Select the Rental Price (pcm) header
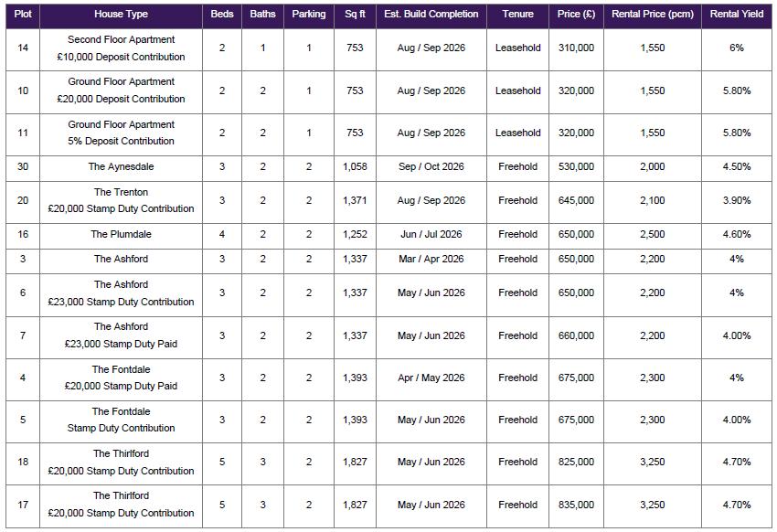Viewport: 777px width, 532px height. tap(652, 15)
